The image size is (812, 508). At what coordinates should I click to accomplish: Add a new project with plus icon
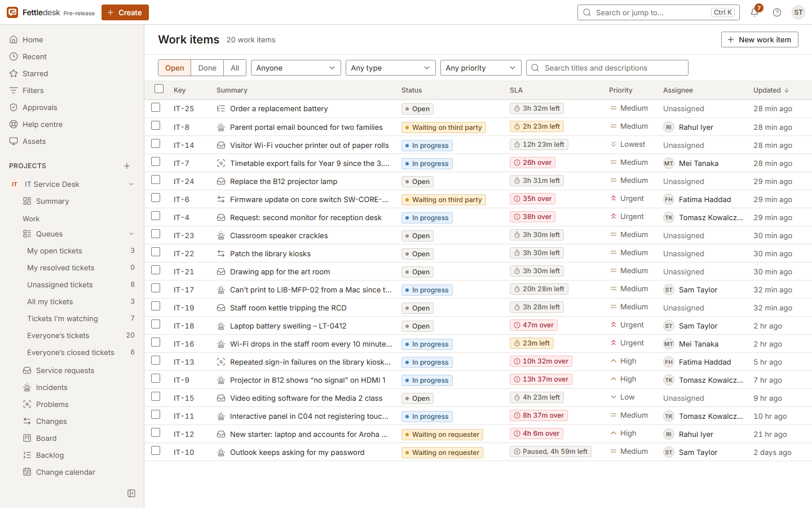[x=127, y=166]
